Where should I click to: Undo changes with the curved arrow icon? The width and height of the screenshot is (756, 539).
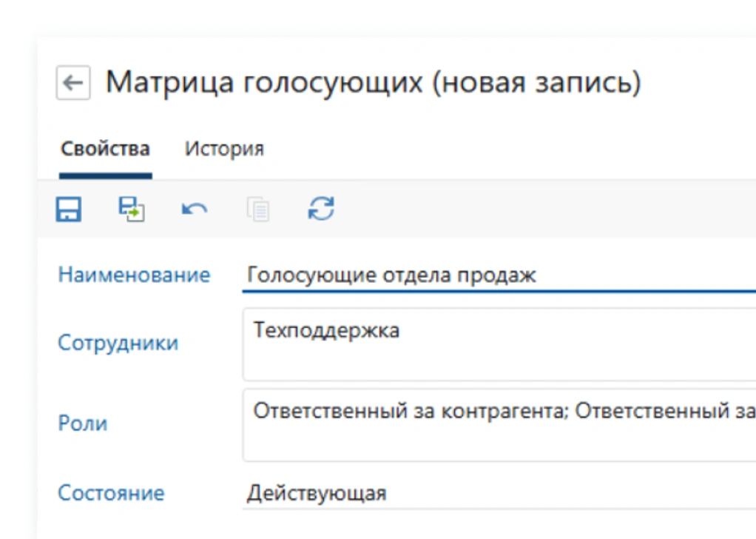pos(195,209)
